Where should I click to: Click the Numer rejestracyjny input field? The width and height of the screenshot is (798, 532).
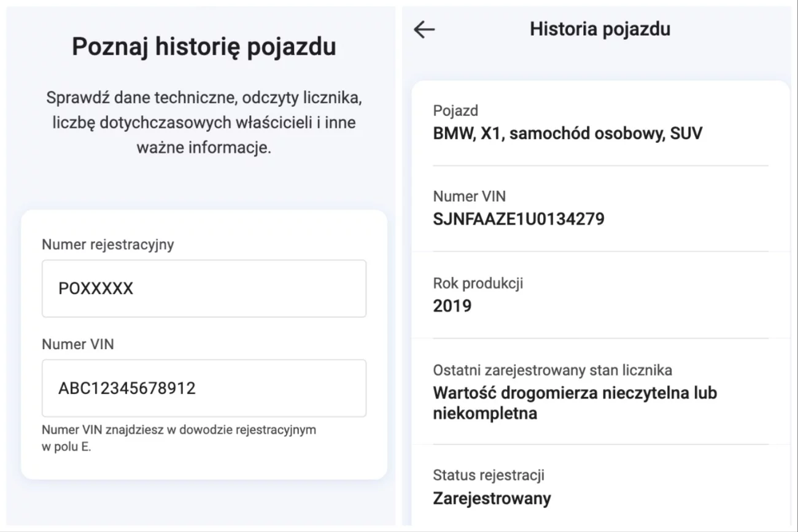tap(204, 288)
